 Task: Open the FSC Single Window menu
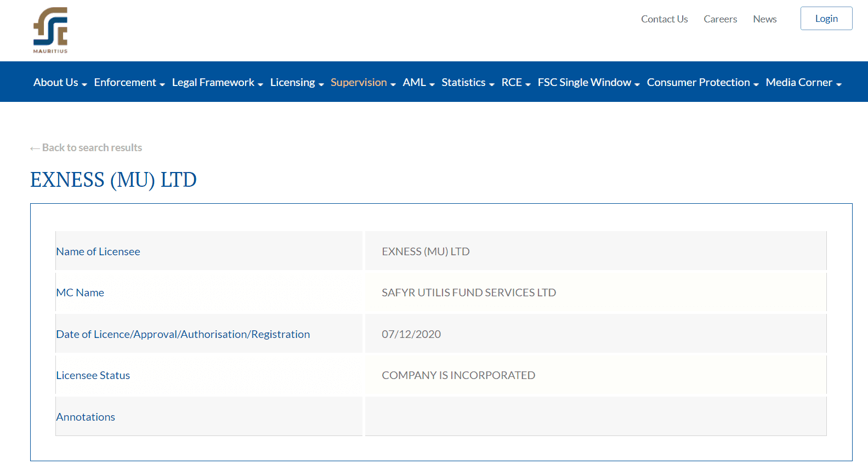588,82
